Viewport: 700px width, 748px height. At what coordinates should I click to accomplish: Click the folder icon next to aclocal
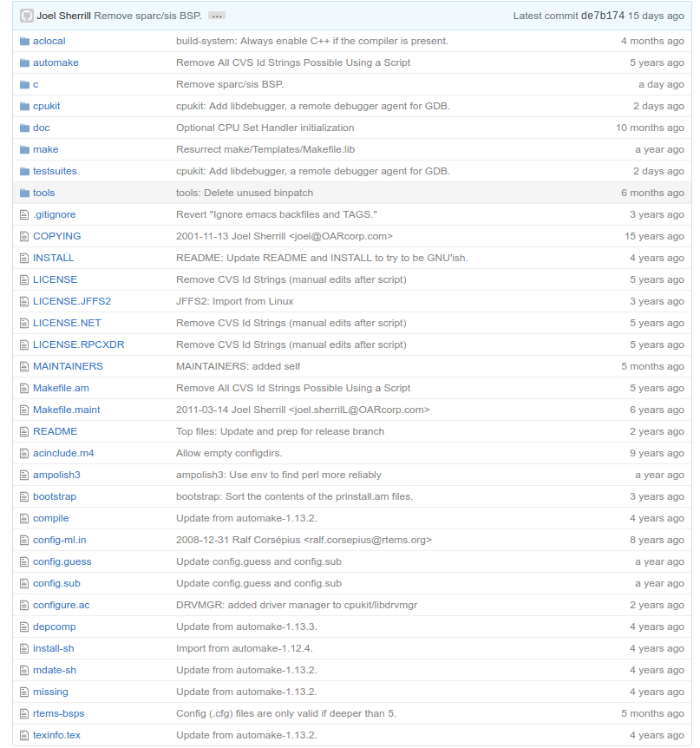click(24, 41)
